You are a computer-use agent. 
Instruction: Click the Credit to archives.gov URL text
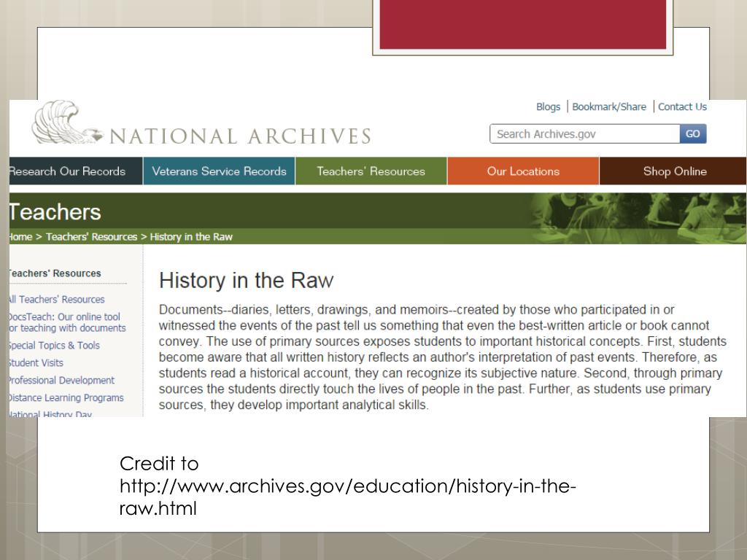(348, 486)
